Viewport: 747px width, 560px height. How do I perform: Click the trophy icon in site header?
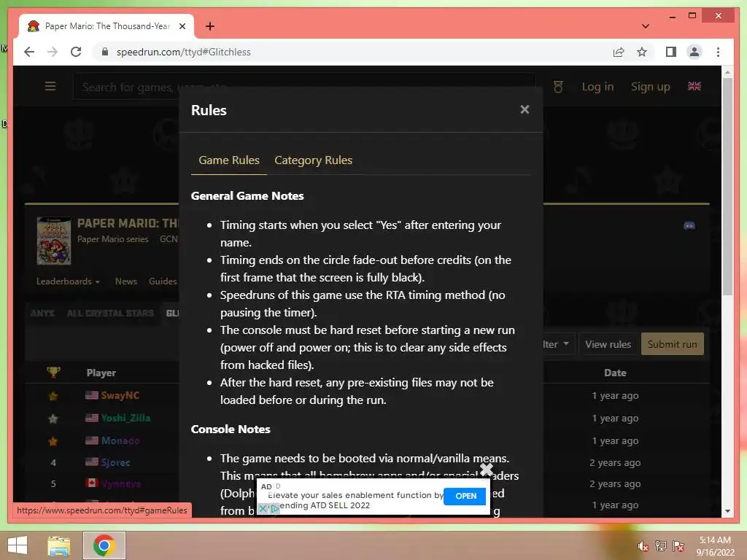pos(558,87)
